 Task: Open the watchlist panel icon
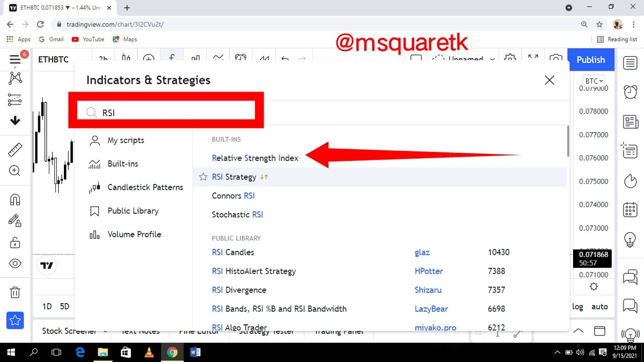tap(630, 63)
